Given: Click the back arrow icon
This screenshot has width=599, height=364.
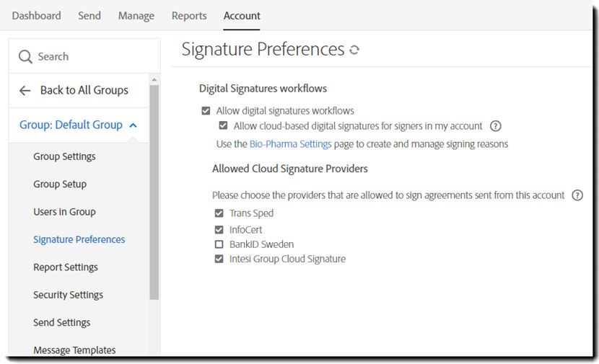Looking at the screenshot, I should (25, 90).
